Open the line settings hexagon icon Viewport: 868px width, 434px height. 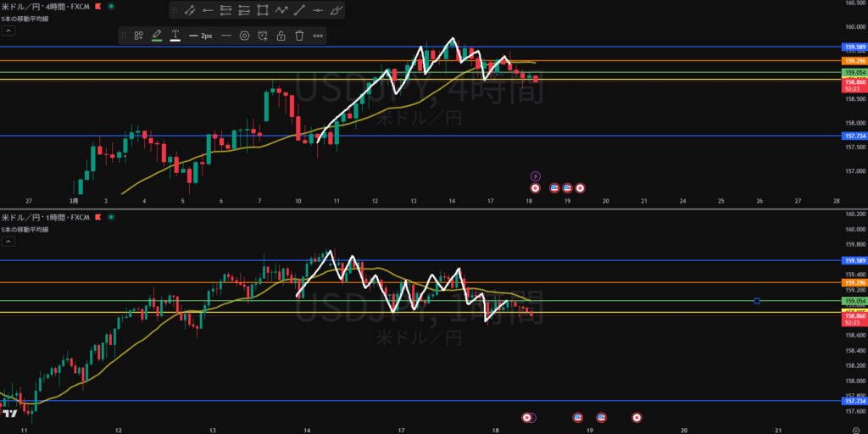[244, 36]
